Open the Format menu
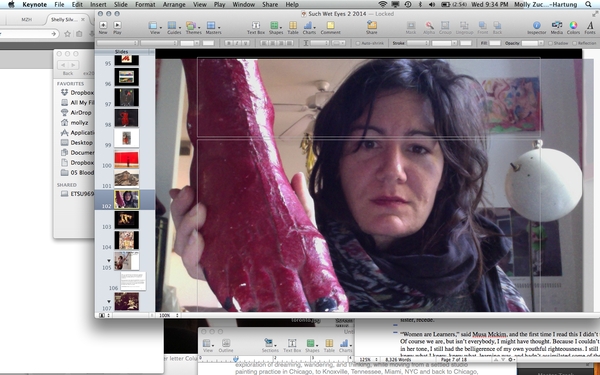Viewport: 600px width, 375px height. [x=145, y=5]
